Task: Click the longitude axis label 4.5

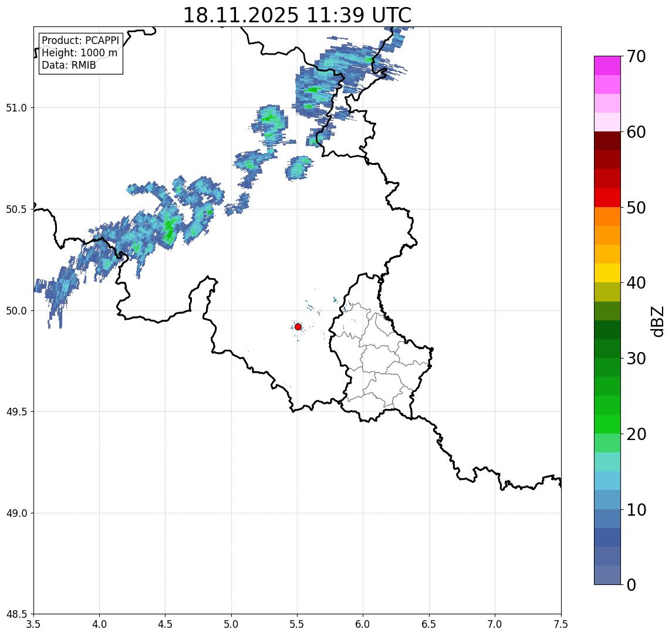Action: coord(166,624)
